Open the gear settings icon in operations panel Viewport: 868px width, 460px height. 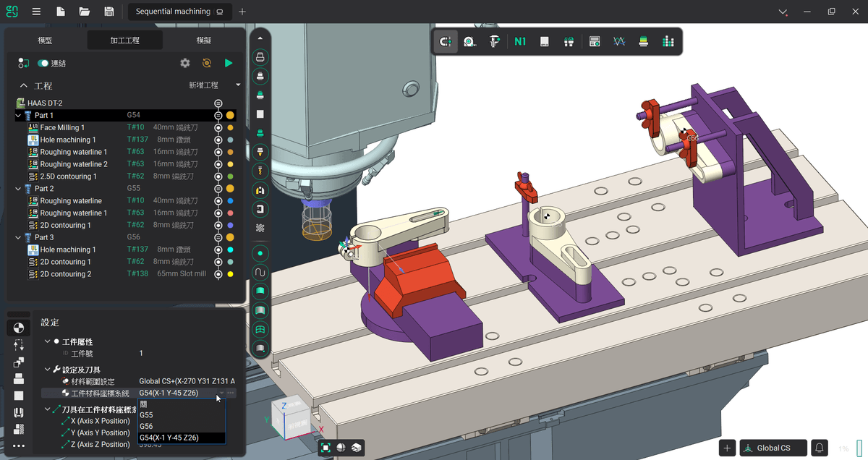(x=185, y=64)
